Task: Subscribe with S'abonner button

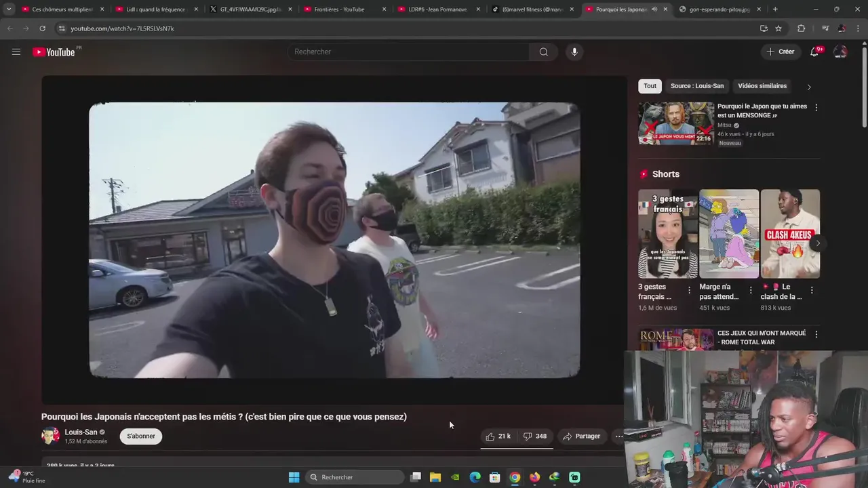Action: (141, 436)
